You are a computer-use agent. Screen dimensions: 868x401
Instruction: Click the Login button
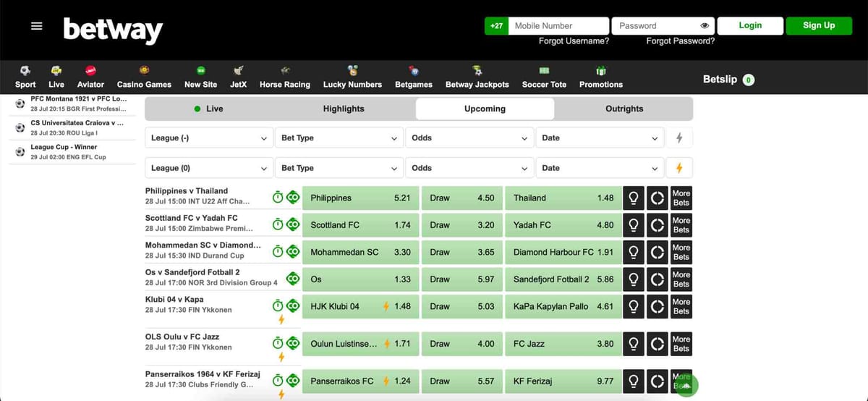click(750, 25)
